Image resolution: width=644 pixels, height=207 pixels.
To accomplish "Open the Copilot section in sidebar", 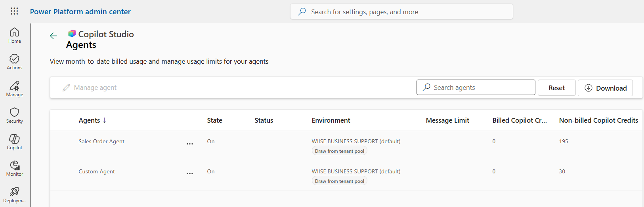I will (15, 142).
